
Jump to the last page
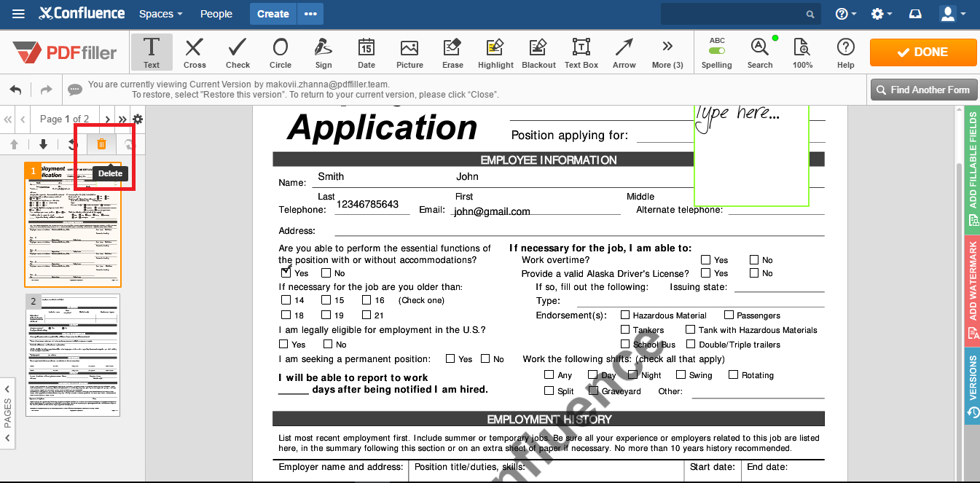pyautogui.click(x=122, y=119)
